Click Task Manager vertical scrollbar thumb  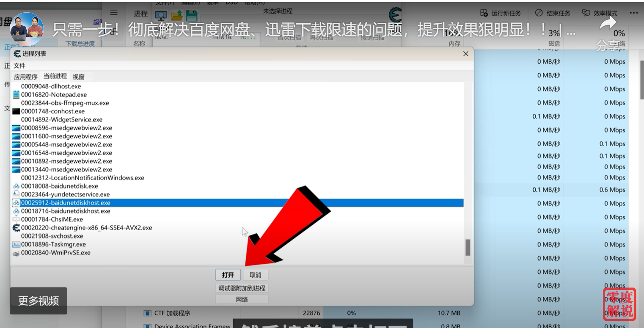point(642,80)
